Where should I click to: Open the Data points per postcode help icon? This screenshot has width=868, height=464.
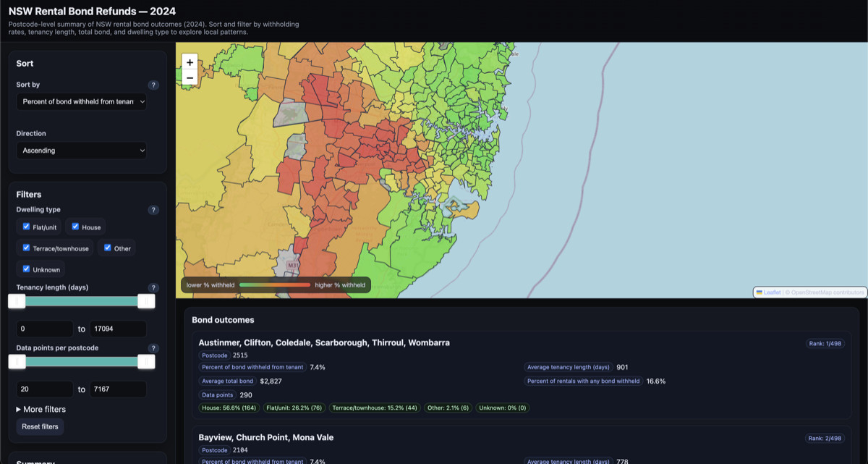[153, 348]
